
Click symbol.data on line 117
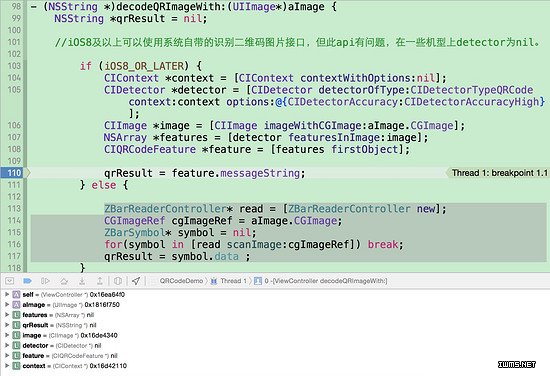pyautogui.click(x=205, y=256)
